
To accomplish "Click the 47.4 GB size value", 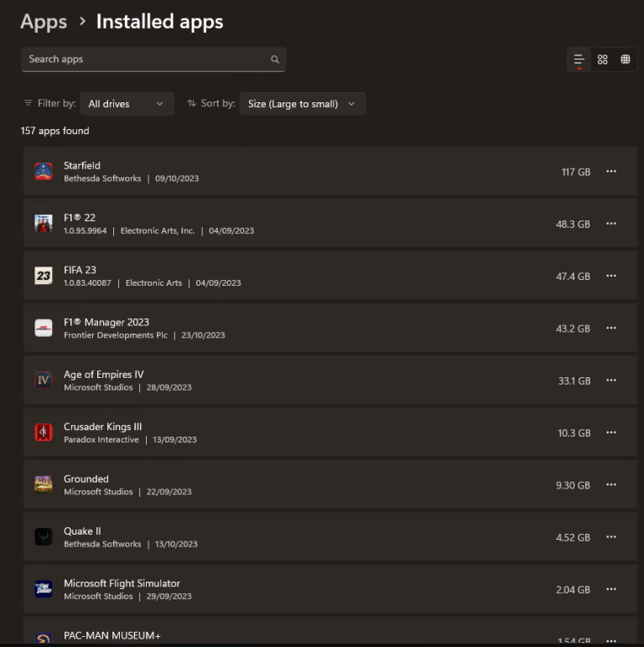I will tap(573, 277).
